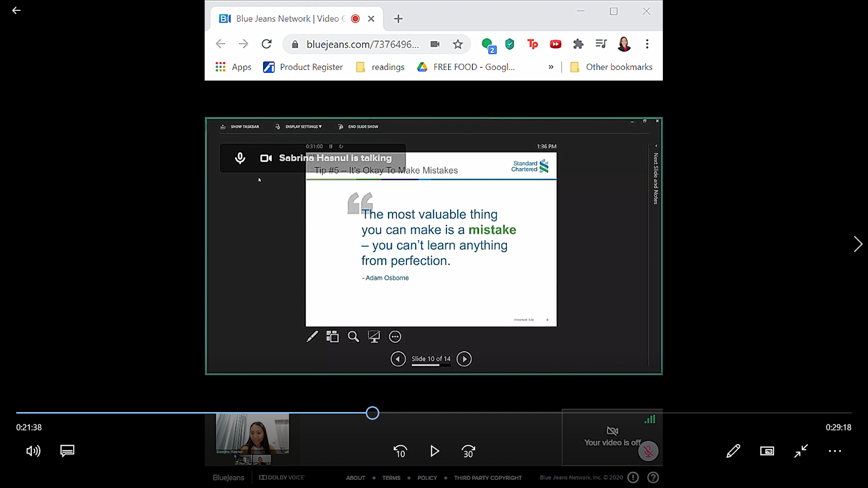Mute the recording volume
This screenshot has width=868, height=488.
pos(33,451)
